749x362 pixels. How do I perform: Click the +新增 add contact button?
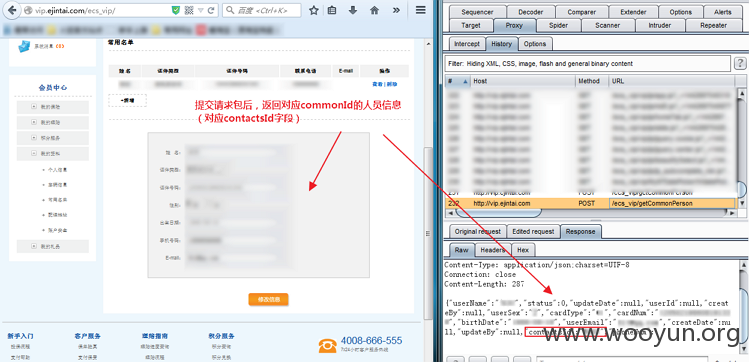[x=128, y=100]
